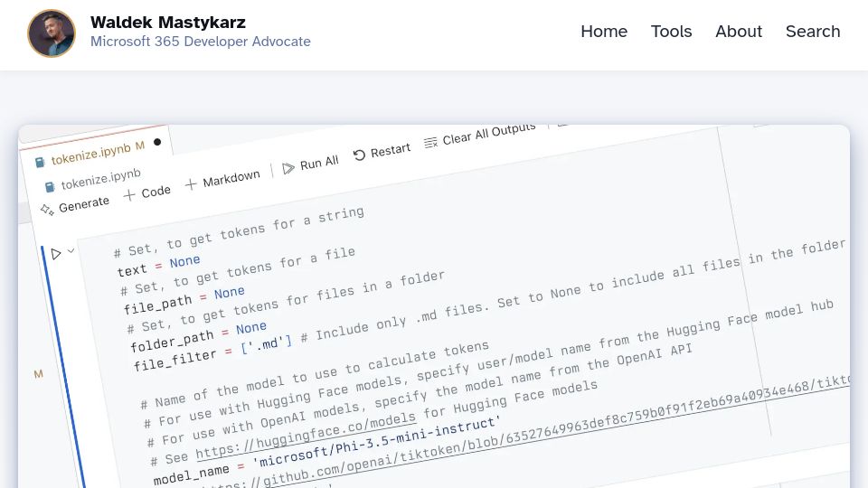The width and height of the screenshot is (868, 488).
Task: Click Clear All Outputs
Action: tap(480, 136)
